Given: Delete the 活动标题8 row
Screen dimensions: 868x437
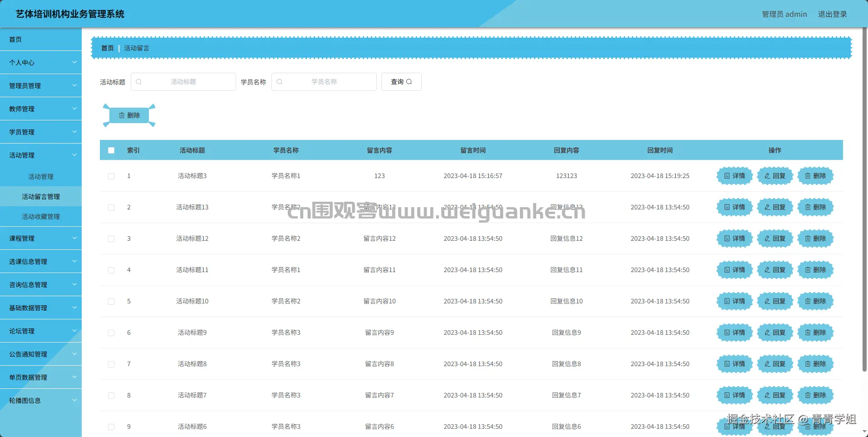Looking at the screenshot, I should (815, 364).
